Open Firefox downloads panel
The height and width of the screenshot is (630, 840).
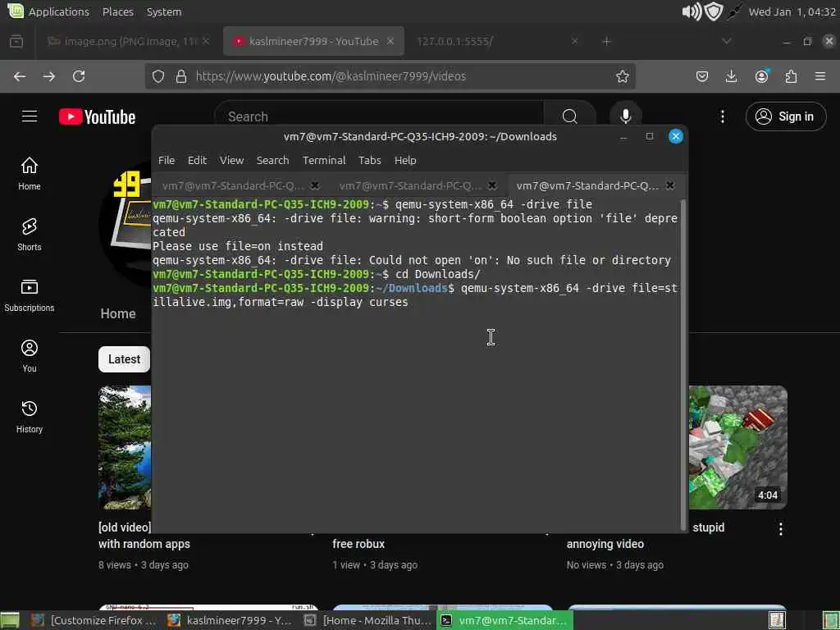[x=731, y=76]
